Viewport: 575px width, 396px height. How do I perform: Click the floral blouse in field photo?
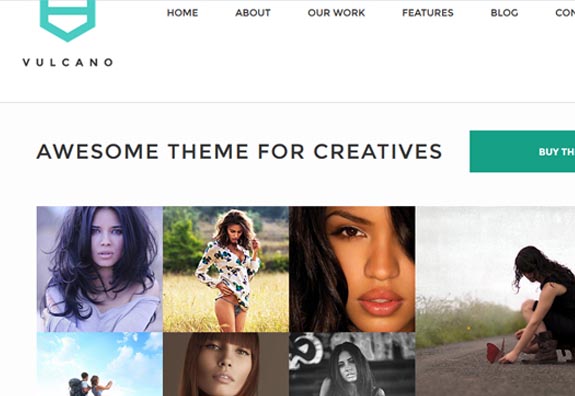pos(228,271)
